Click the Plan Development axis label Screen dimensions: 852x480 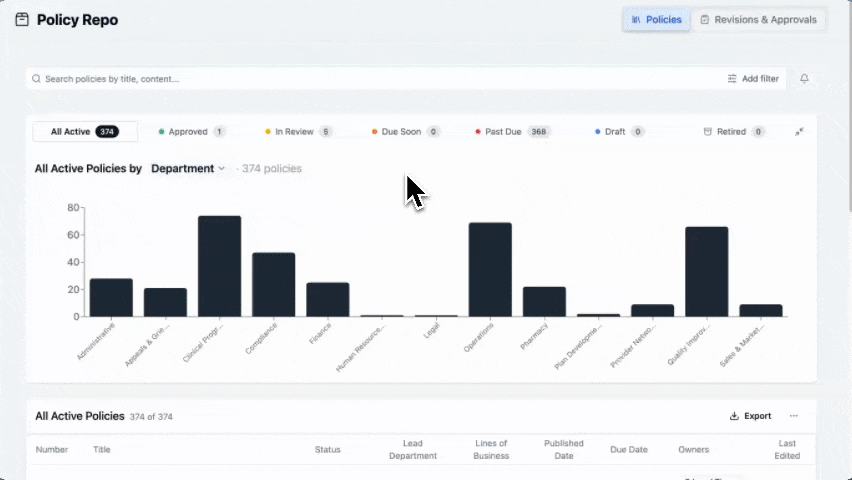coord(578,347)
